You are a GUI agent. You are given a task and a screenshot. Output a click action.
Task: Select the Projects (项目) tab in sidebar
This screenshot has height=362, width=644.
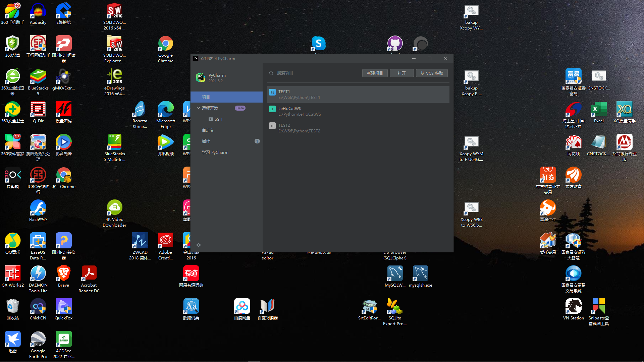[226, 97]
